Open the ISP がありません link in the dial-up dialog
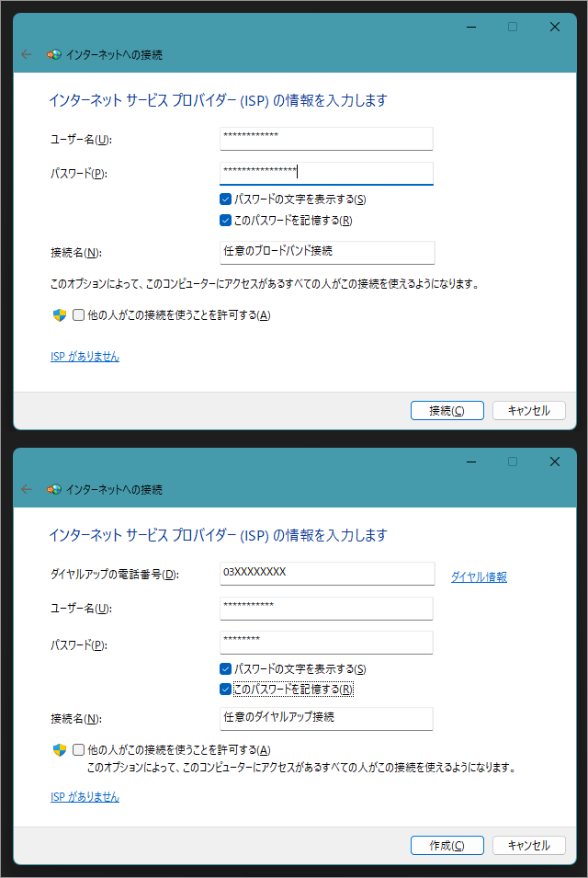588x878 pixels. coord(85,797)
